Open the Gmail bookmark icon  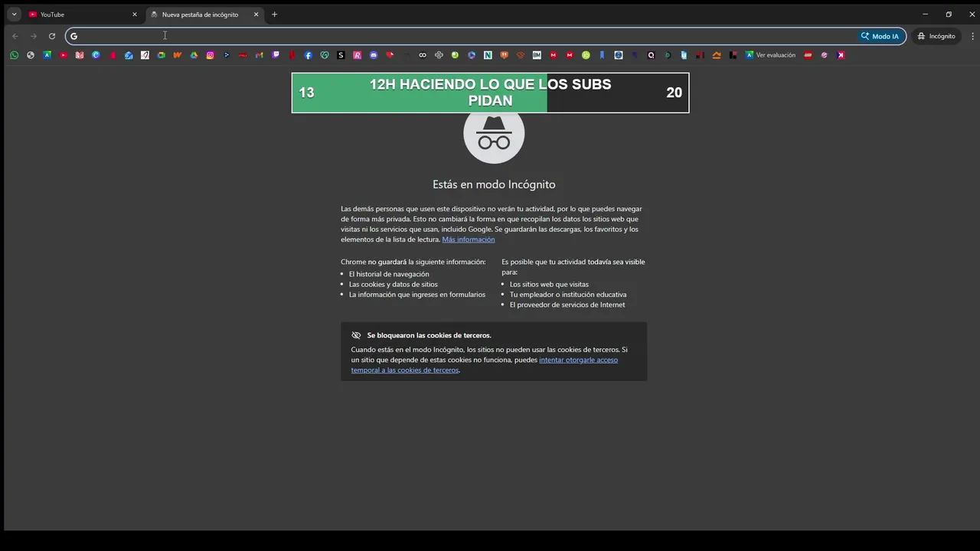click(x=260, y=55)
